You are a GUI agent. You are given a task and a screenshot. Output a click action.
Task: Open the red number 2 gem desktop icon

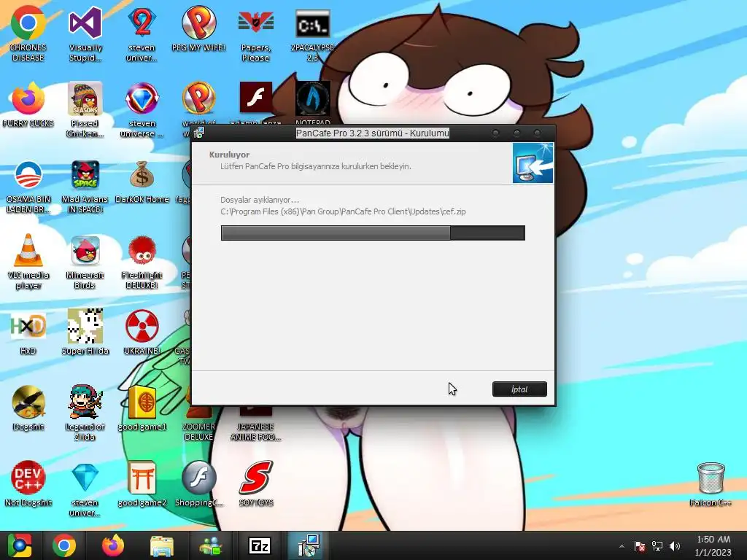pyautogui.click(x=142, y=23)
